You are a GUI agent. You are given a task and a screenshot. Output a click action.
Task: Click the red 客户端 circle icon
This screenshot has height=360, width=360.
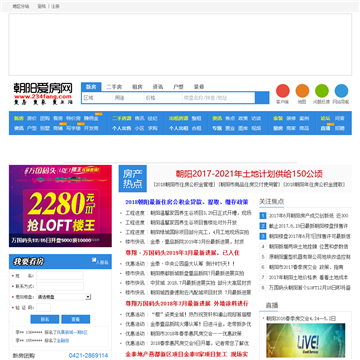[x=283, y=91]
